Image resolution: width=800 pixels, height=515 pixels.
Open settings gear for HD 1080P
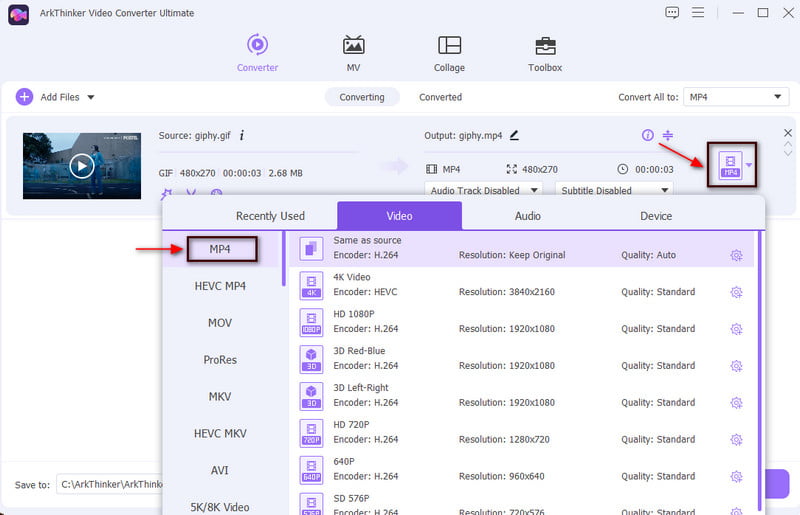click(736, 329)
